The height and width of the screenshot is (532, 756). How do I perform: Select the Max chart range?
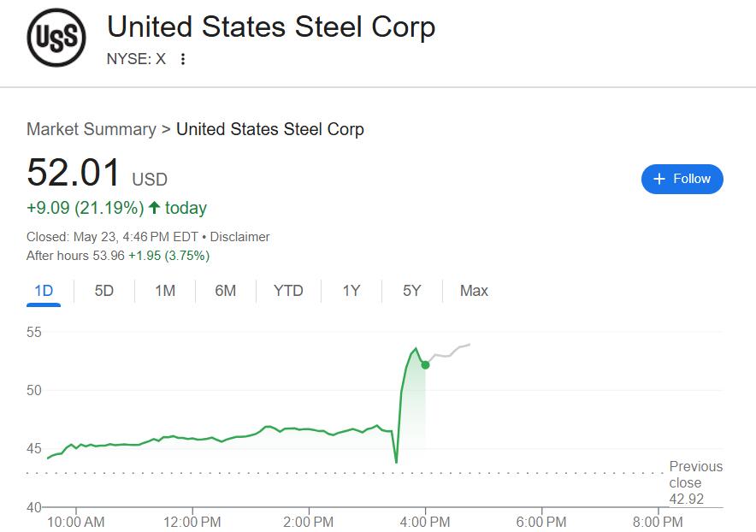[474, 291]
